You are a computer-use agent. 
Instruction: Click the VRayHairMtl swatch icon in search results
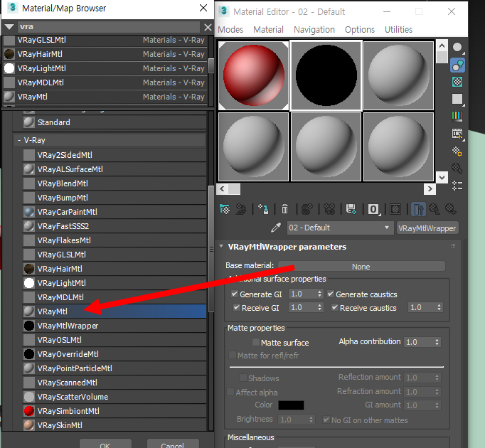tap(9, 54)
